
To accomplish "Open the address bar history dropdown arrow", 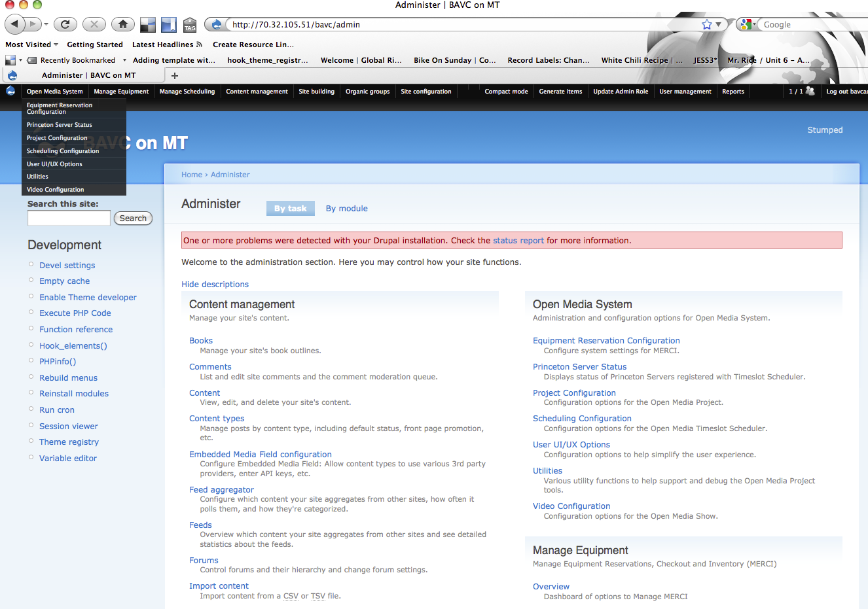I will 719,24.
